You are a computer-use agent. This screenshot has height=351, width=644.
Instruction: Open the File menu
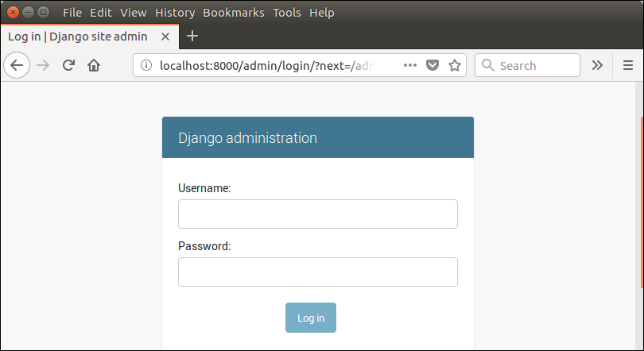[72, 13]
